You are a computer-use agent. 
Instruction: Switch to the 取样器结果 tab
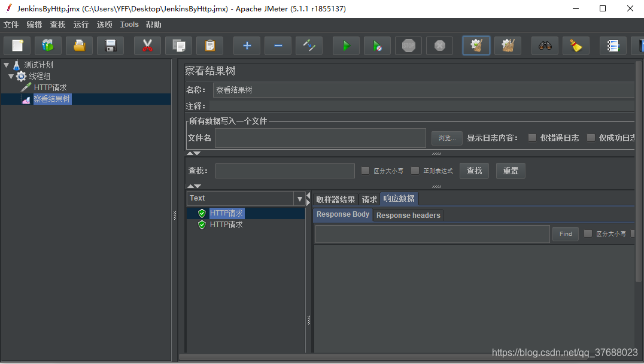(x=336, y=199)
